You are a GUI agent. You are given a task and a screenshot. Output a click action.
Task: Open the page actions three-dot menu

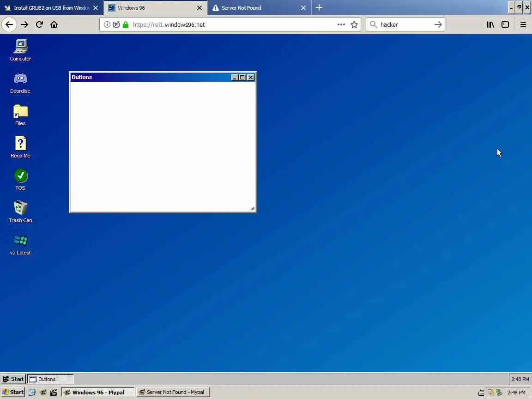click(x=341, y=24)
